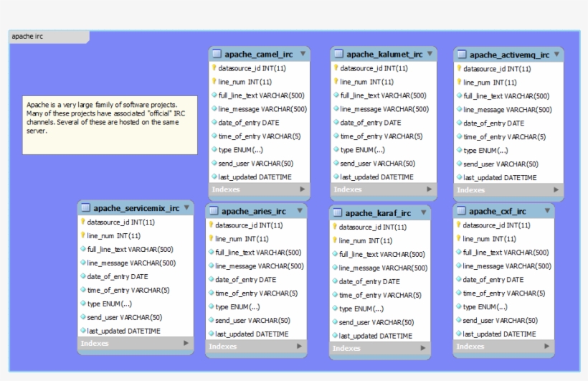Select 'last_updated DATETIME' in apache_servicemix_irc
This screenshot has height=381, width=588.
[x=124, y=331]
